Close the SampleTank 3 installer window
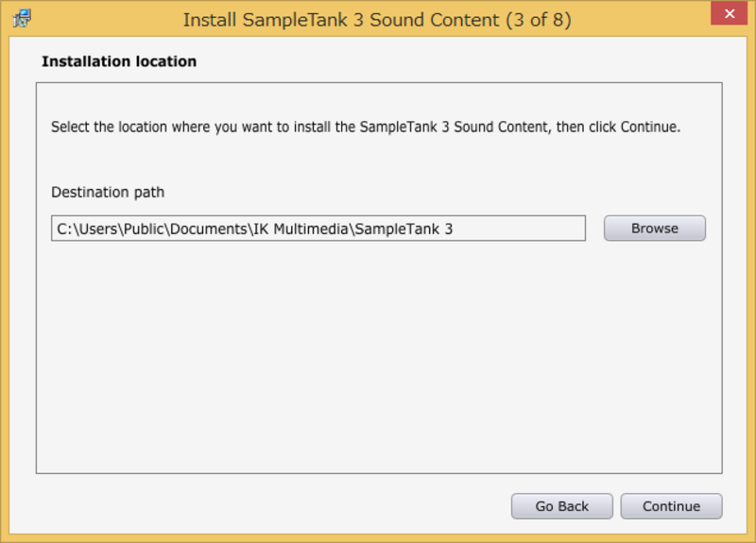756x543 pixels. tap(729, 13)
